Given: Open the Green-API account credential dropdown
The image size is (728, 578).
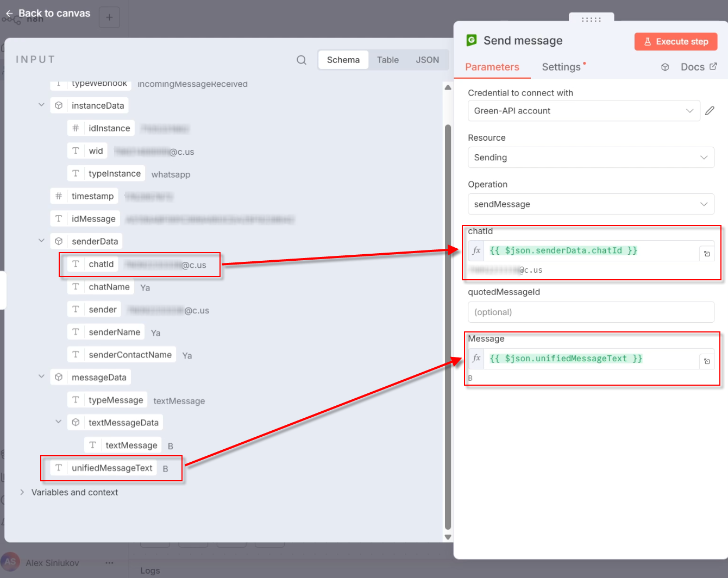Looking at the screenshot, I should point(583,111).
